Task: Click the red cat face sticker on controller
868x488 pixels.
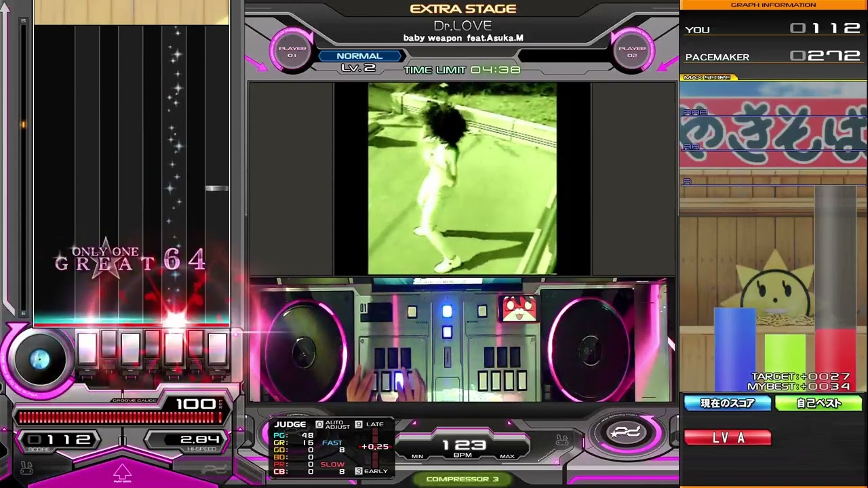Action: (519, 308)
